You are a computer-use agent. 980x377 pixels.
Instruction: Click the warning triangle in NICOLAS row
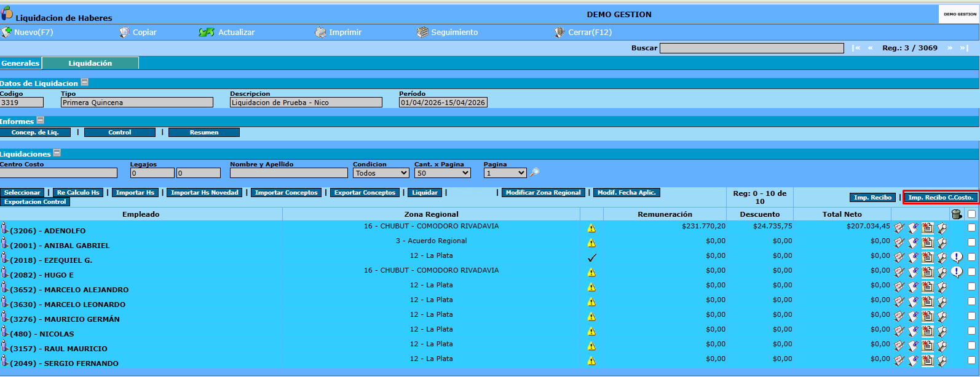pyautogui.click(x=591, y=331)
